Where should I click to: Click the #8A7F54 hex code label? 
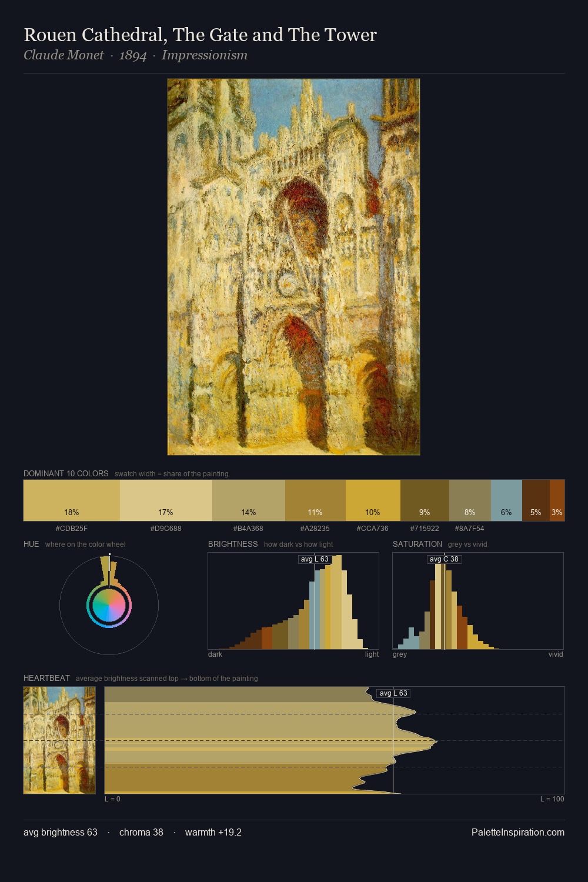[470, 529]
